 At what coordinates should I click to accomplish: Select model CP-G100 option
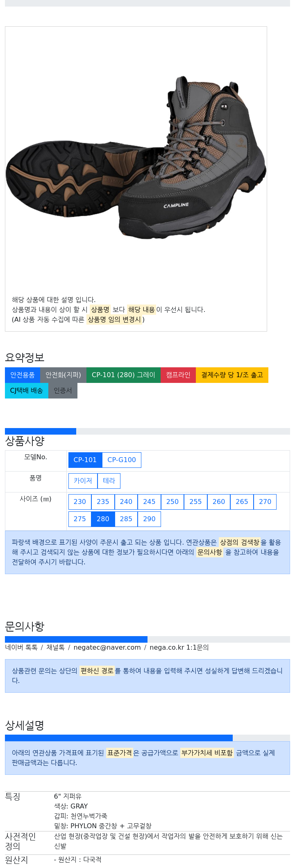click(122, 460)
